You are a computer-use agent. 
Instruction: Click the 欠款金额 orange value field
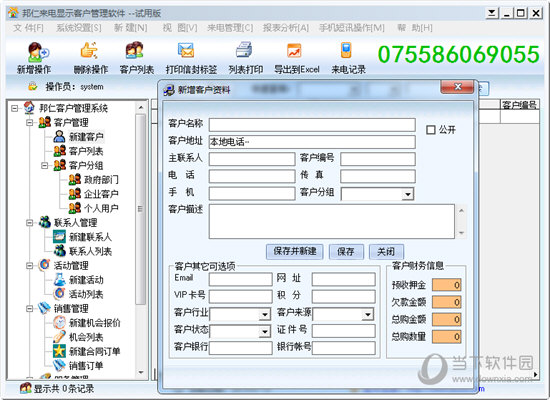447,302
